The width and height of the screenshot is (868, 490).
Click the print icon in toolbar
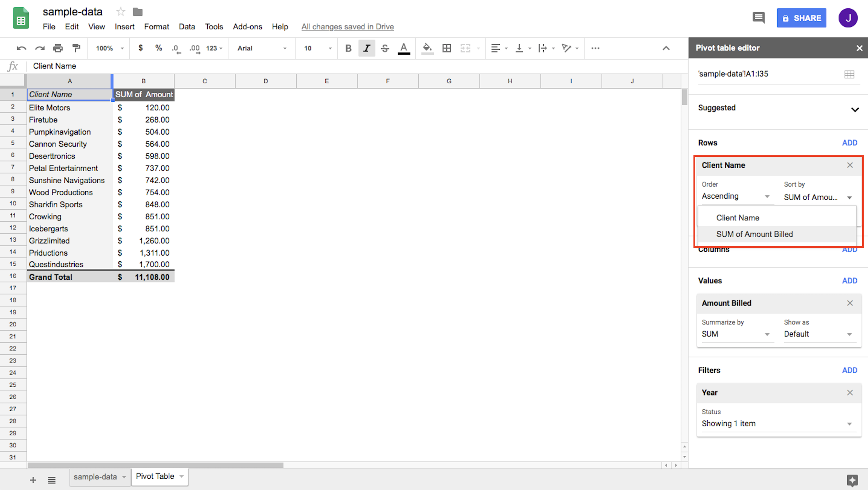pyautogui.click(x=58, y=48)
